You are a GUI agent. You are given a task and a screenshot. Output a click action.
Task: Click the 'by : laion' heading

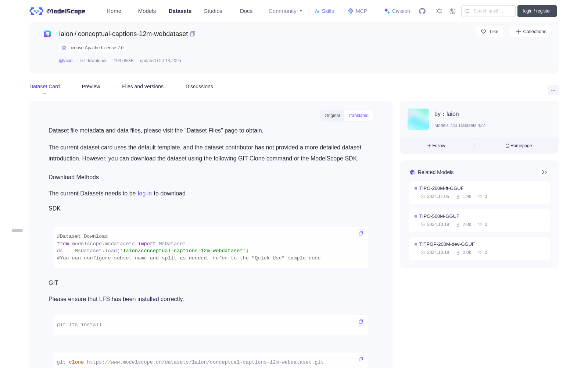point(447,114)
